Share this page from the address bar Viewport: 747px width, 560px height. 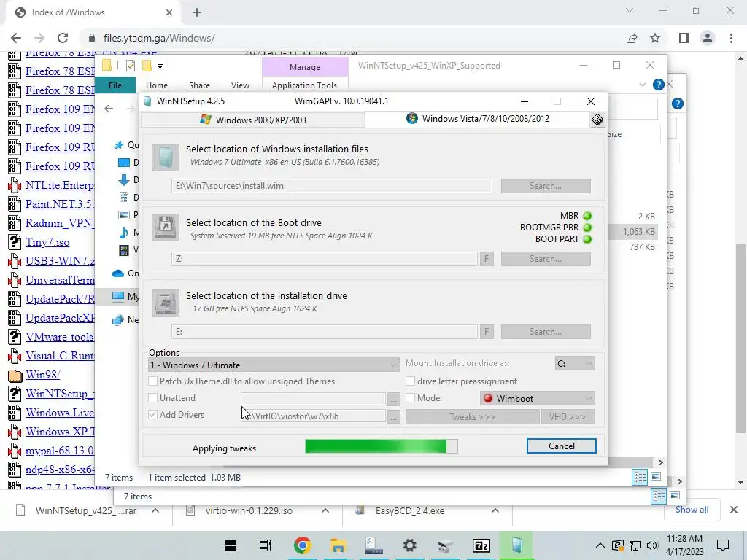point(632,38)
